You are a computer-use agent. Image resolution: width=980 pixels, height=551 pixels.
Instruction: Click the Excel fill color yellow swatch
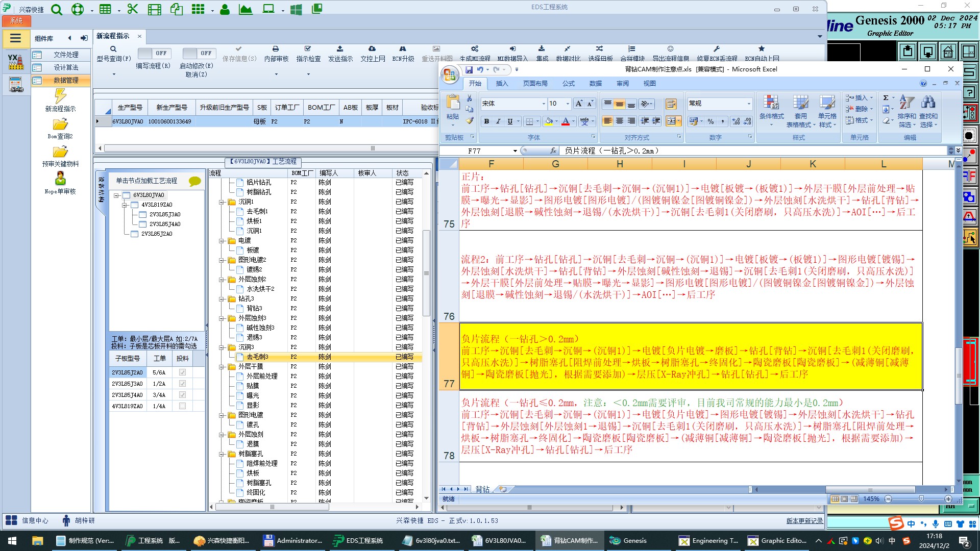tap(549, 121)
